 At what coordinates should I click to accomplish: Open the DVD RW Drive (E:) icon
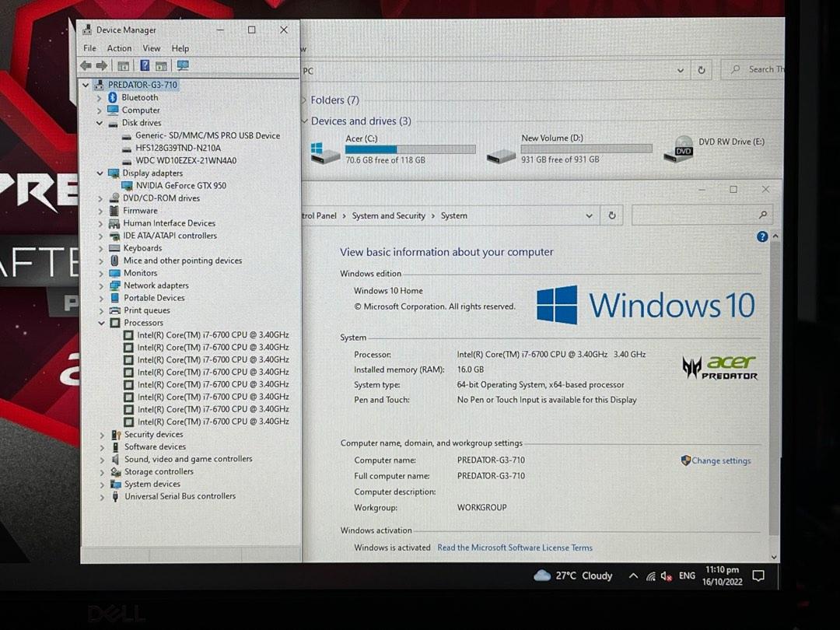click(x=678, y=149)
